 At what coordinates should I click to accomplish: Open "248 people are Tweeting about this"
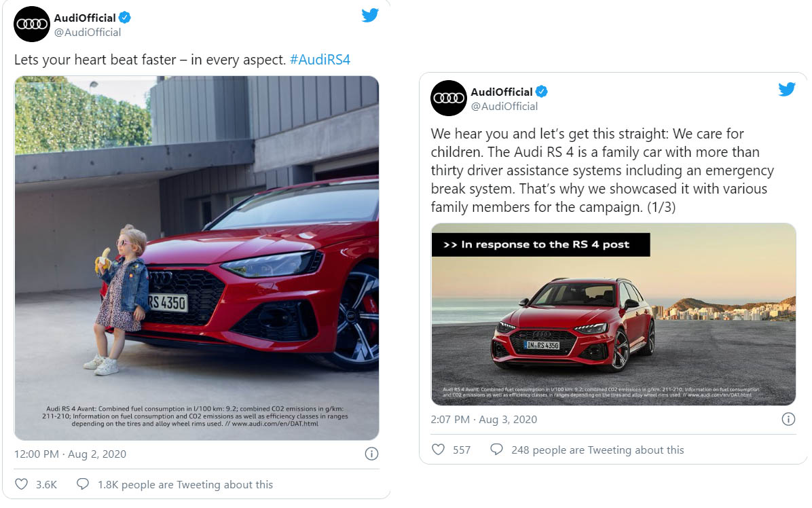click(x=597, y=450)
